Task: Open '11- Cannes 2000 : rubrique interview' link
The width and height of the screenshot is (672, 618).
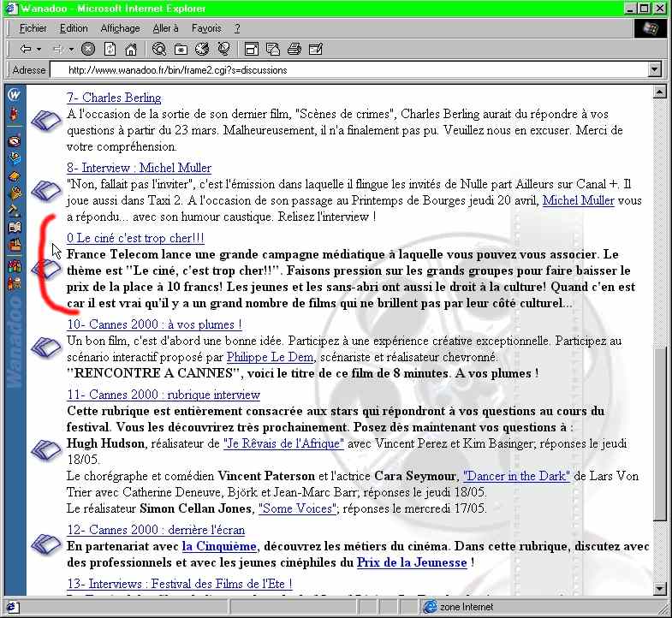Action: (x=164, y=395)
